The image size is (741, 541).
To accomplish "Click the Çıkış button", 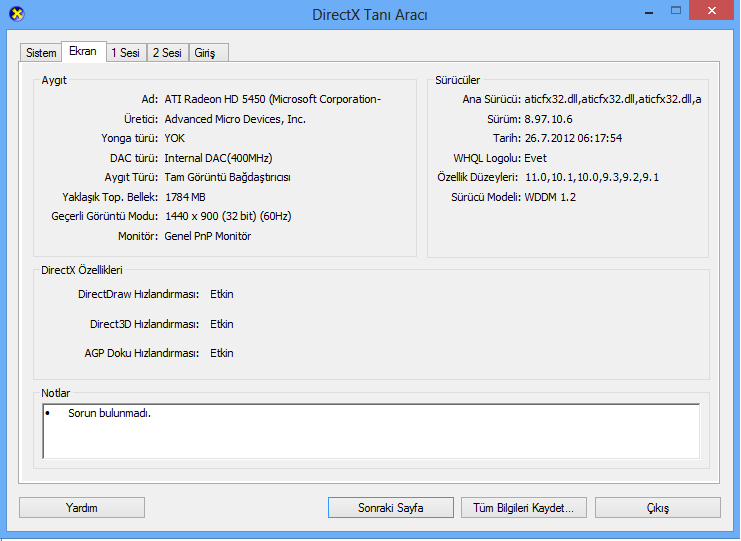I will (658, 507).
